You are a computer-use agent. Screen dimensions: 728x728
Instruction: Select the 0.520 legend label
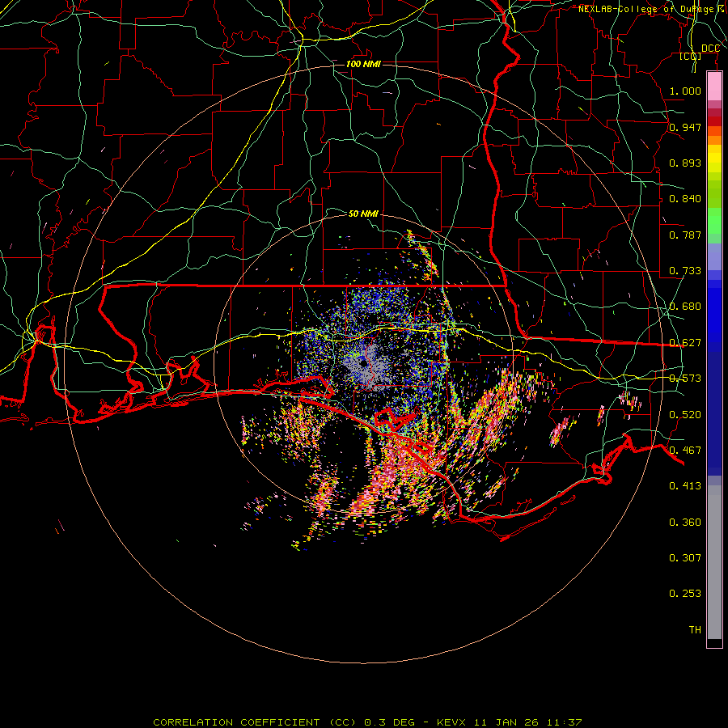point(685,415)
